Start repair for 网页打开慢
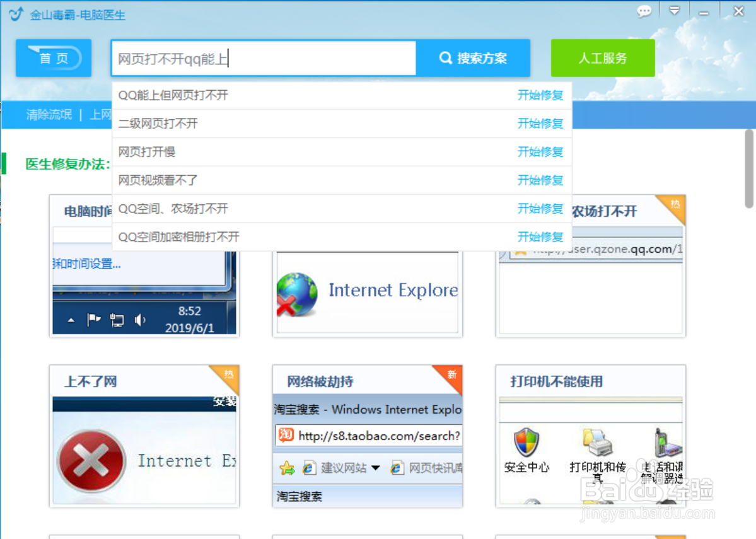756x539 pixels. (x=540, y=152)
